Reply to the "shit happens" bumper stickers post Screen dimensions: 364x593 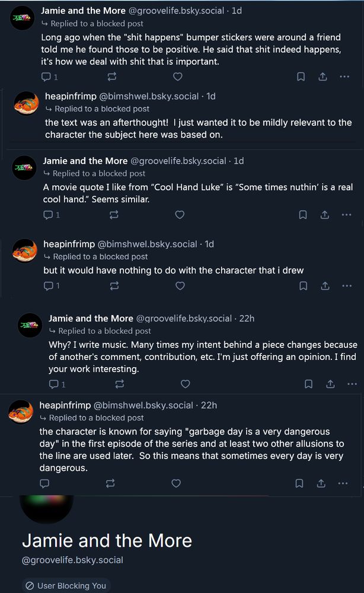pos(46,76)
